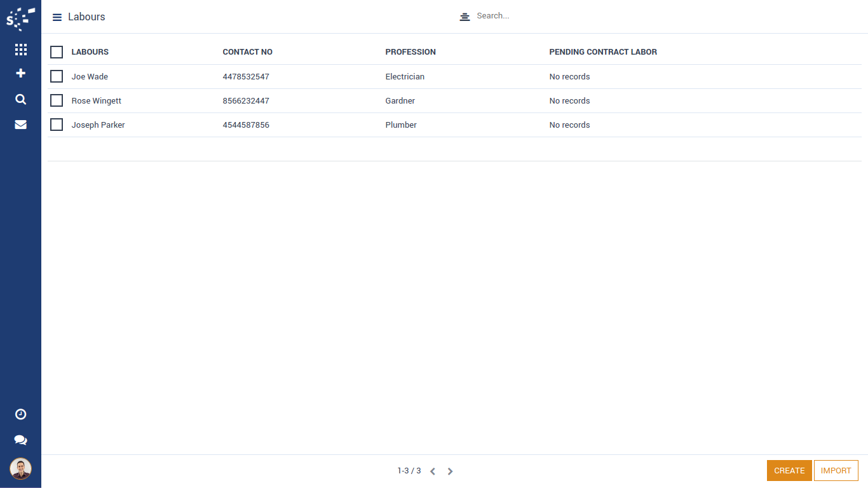Click the Labours page title
868x488 pixels.
point(86,17)
